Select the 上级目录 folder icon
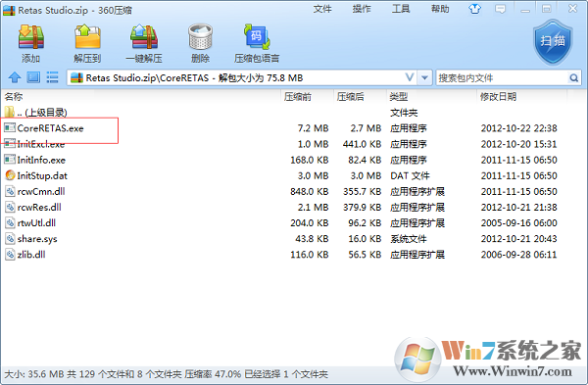The height and width of the screenshot is (385, 588). [10, 112]
